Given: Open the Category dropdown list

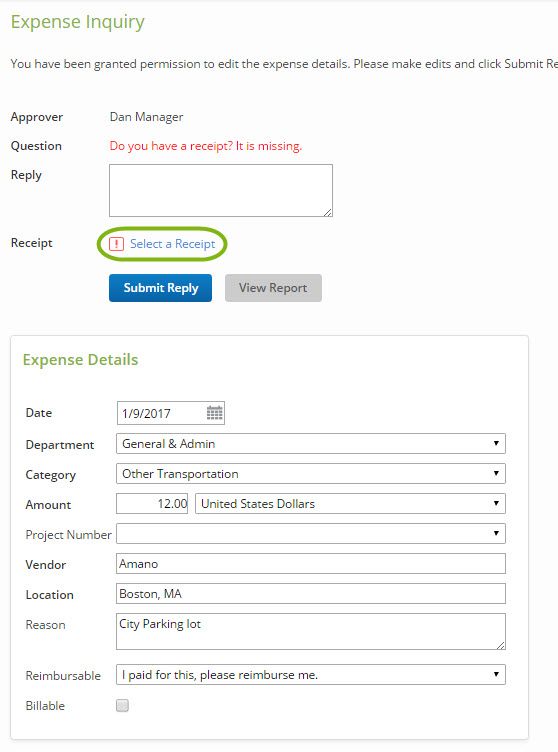Looking at the screenshot, I should coord(311,474).
